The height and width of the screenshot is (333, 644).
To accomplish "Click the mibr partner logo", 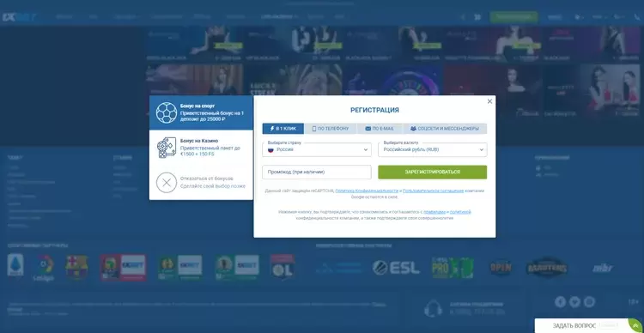I will coord(603,268).
